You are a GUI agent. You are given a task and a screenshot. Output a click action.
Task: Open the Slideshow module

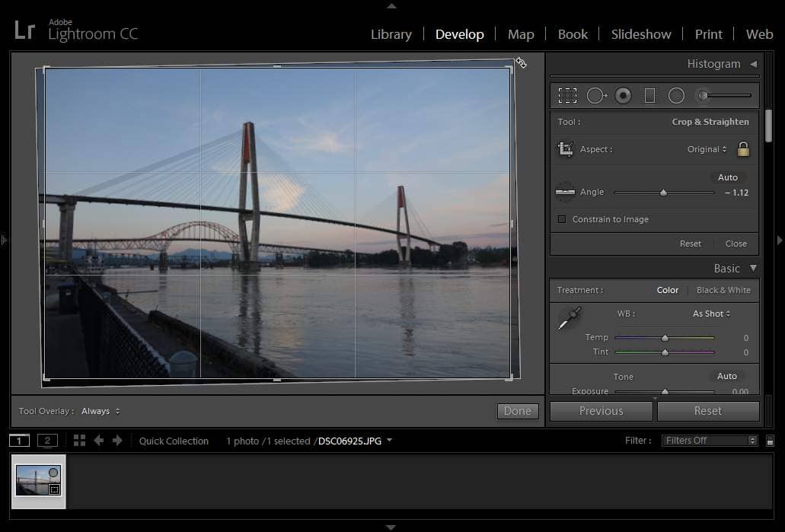tap(641, 34)
